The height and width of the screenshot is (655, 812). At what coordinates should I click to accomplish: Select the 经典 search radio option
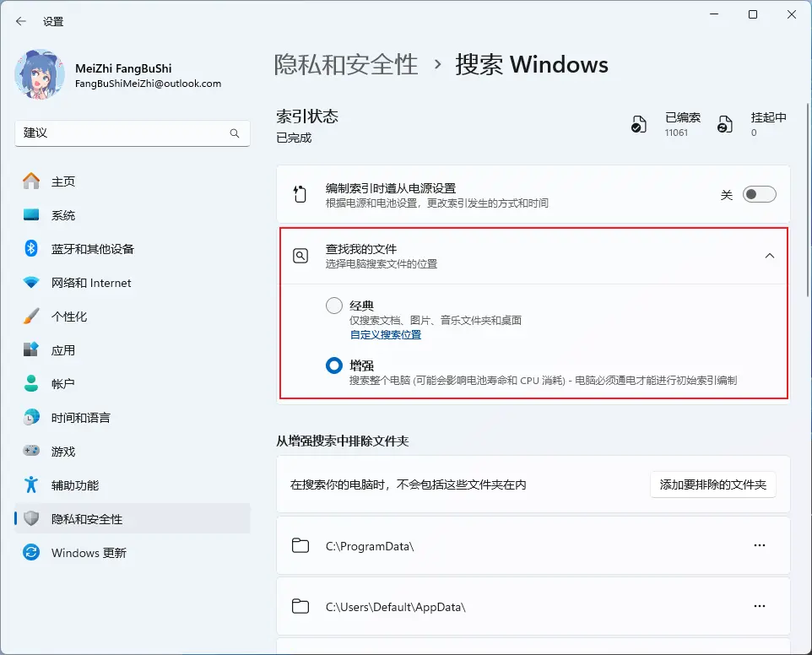334,306
